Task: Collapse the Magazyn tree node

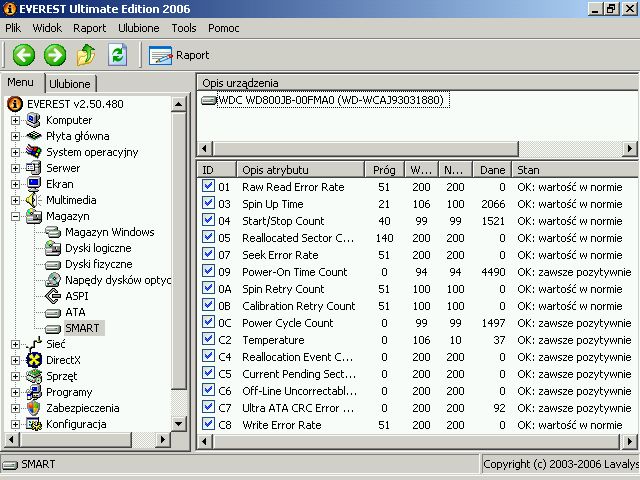Action: 16,216
